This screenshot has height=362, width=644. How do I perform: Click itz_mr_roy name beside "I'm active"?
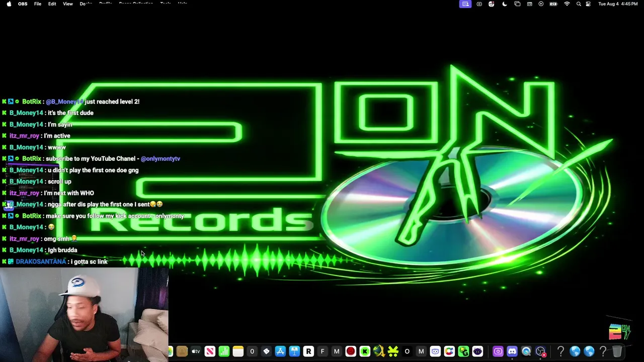24,136
